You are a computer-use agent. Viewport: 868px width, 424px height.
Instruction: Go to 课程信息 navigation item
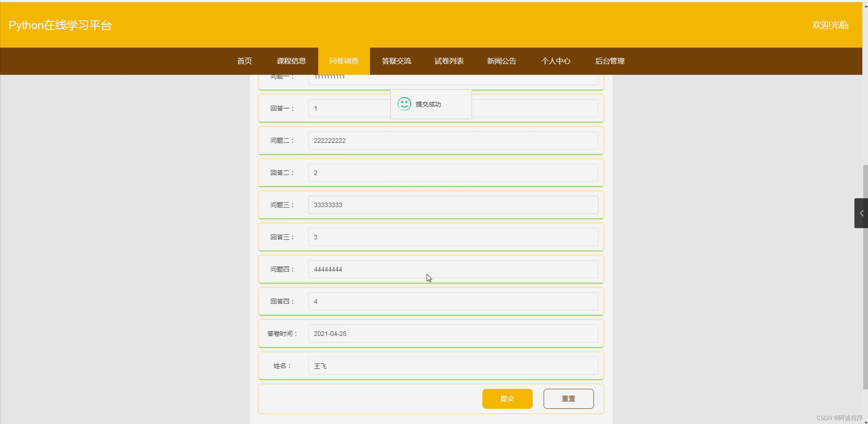point(291,61)
